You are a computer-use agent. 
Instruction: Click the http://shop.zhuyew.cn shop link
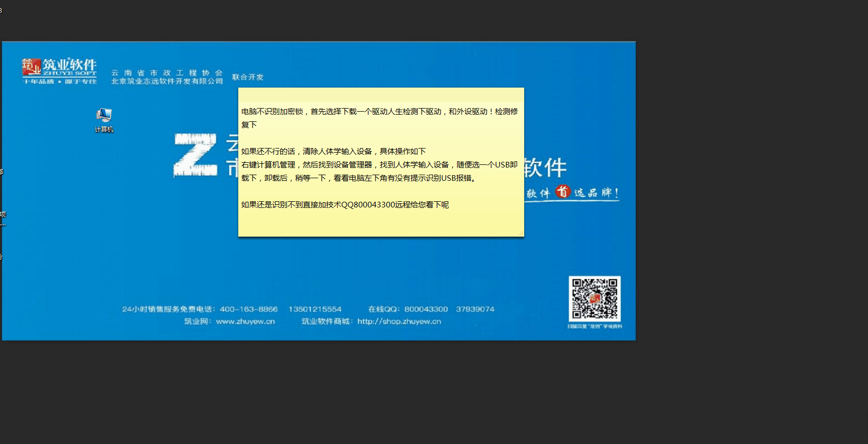[x=399, y=322]
